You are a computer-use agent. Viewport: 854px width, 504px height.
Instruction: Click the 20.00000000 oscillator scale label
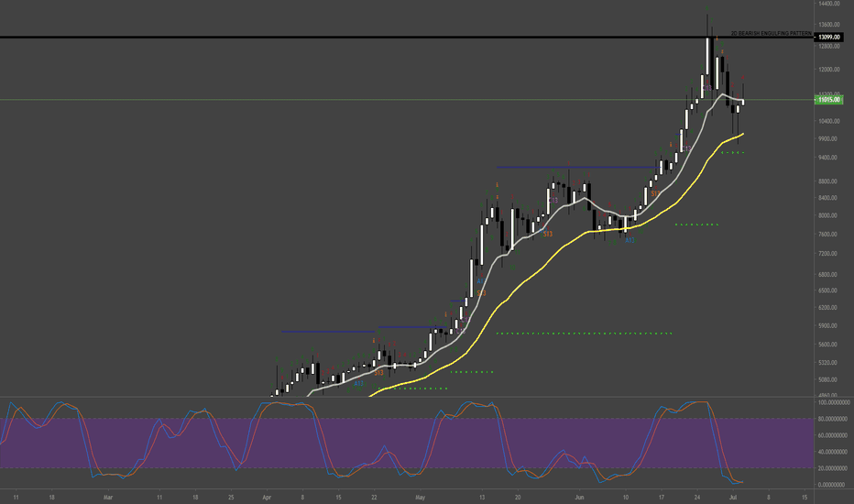834,468
